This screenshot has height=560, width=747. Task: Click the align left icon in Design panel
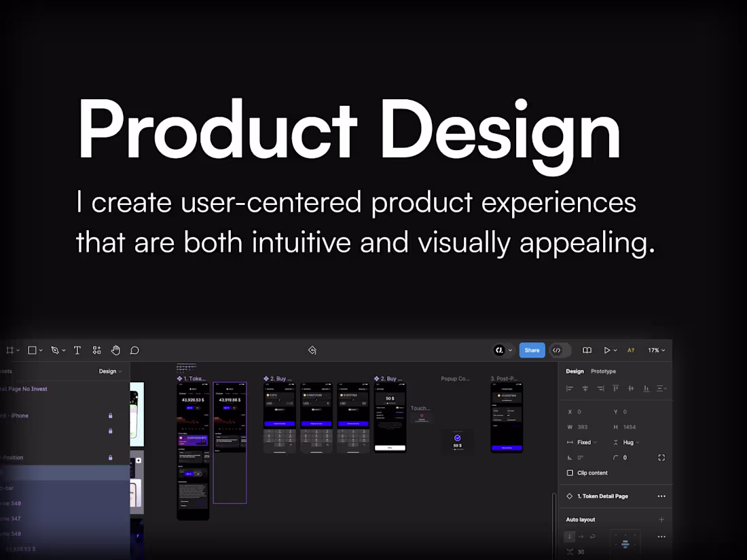click(570, 388)
